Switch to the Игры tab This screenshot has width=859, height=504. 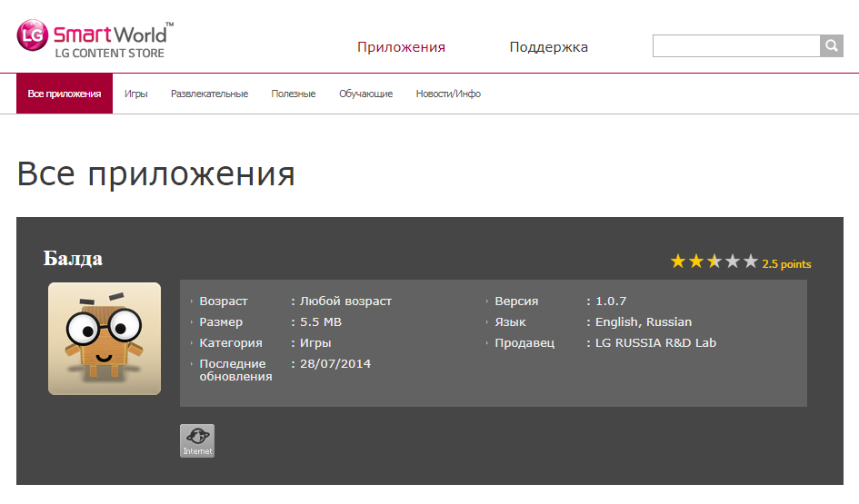(135, 94)
